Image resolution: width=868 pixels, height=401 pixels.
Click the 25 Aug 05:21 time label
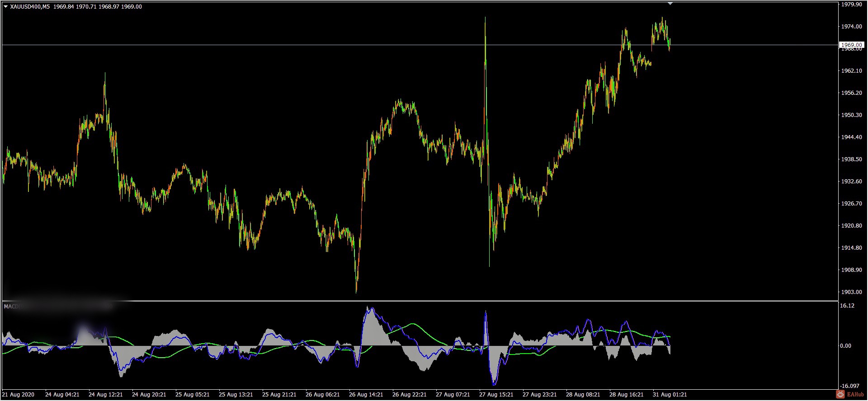click(x=193, y=395)
